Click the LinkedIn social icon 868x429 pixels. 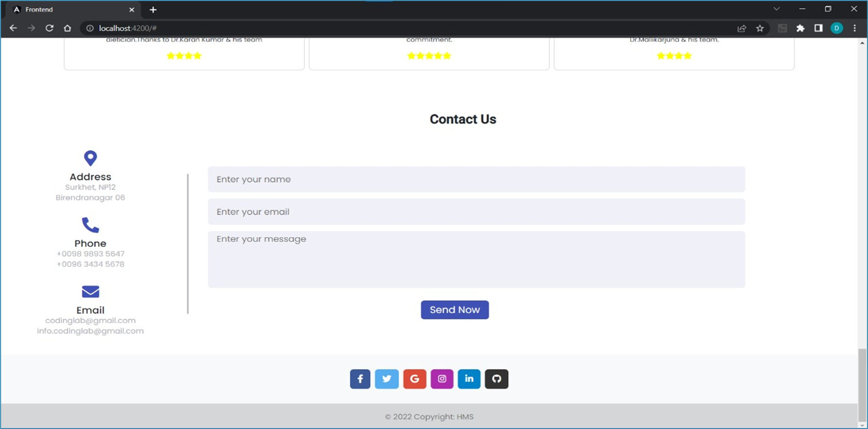pos(469,379)
